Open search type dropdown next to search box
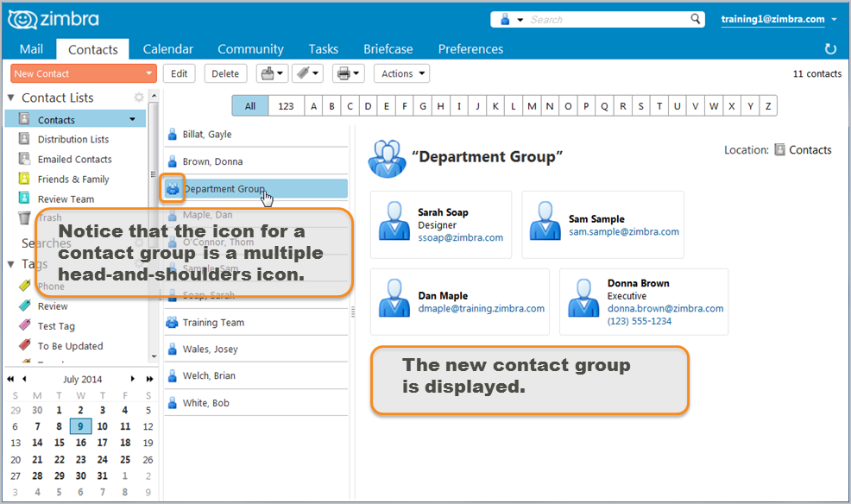The image size is (851, 504). [520, 20]
